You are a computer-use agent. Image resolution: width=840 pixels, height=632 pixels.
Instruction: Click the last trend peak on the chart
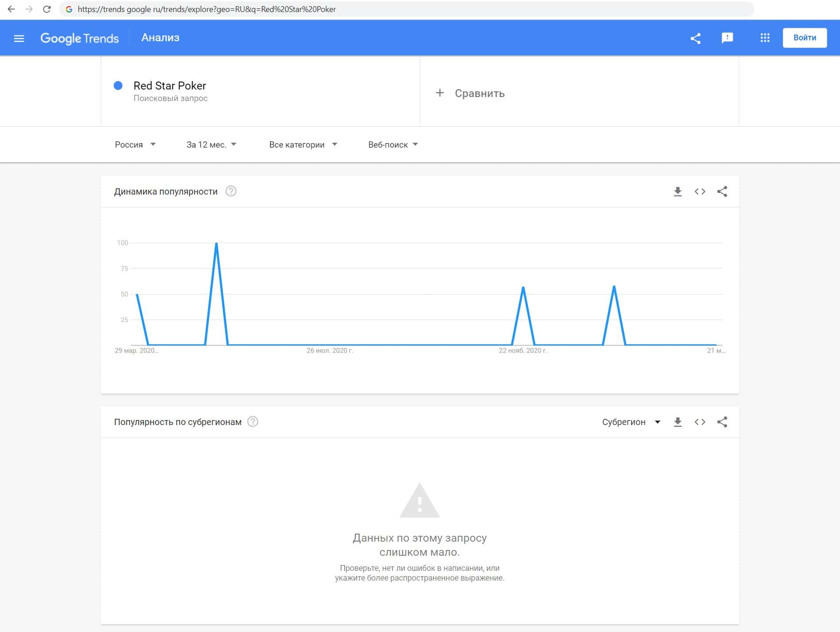click(614, 287)
